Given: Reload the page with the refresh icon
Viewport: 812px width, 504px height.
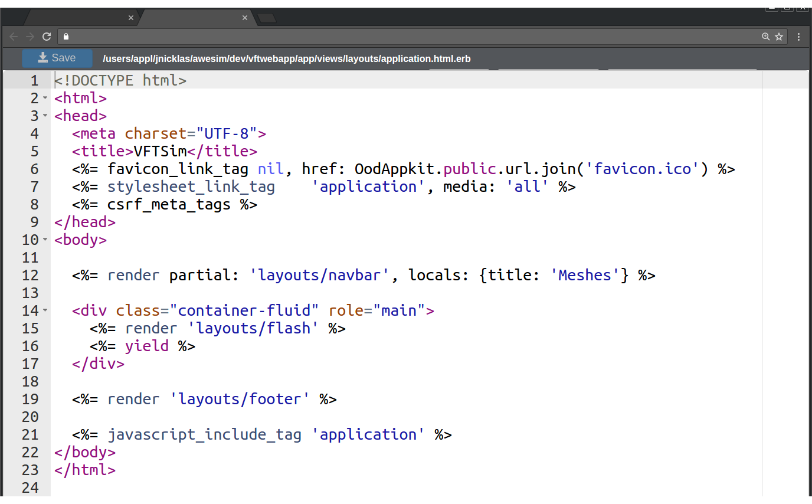Looking at the screenshot, I should coord(47,37).
